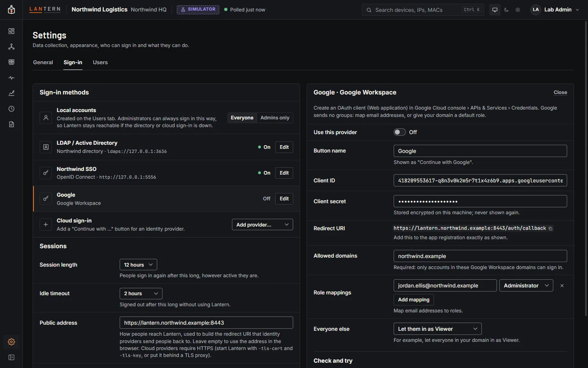The width and height of the screenshot is (588, 368).
Task: Click the Client ID field
Action: click(x=480, y=180)
